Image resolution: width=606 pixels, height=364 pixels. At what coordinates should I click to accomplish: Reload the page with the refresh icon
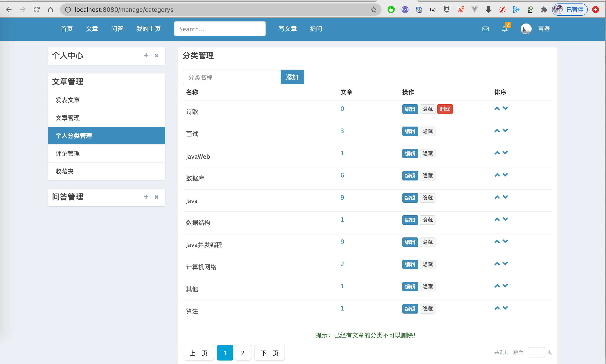(x=37, y=10)
